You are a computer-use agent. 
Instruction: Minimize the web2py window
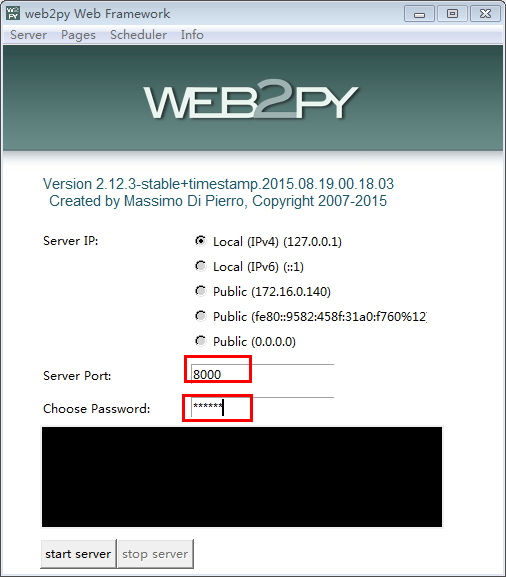[x=419, y=14]
